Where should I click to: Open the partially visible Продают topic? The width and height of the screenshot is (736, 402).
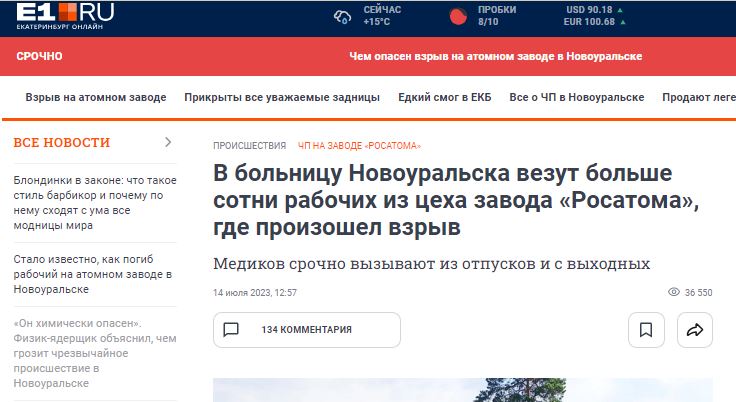[699, 97]
